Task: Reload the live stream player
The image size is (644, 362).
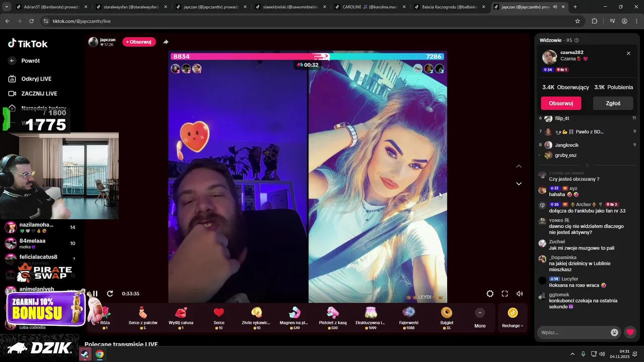Action: pyautogui.click(x=110, y=294)
